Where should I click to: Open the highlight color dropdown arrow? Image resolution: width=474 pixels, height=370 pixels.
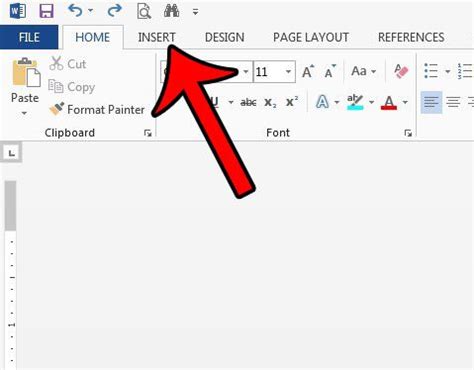tap(371, 102)
